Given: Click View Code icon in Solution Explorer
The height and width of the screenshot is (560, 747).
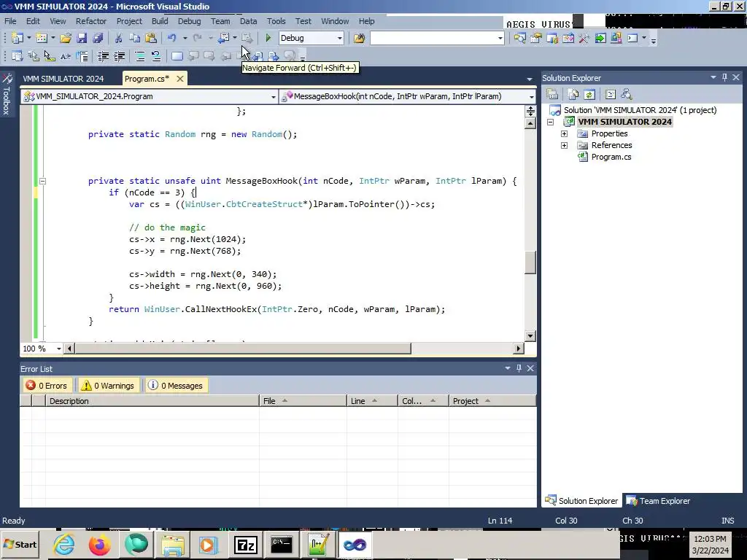Looking at the screenshot, I should click(611, 94).
